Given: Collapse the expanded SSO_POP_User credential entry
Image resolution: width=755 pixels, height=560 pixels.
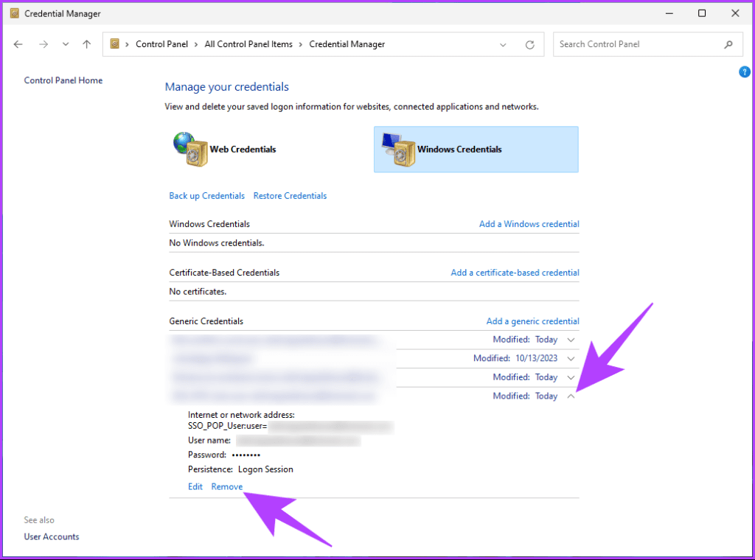Looking at the screenshot, I should 571,396.
